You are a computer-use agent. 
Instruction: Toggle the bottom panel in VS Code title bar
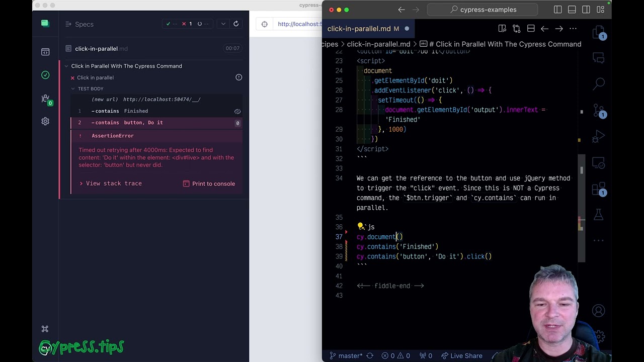coord(572,10)
